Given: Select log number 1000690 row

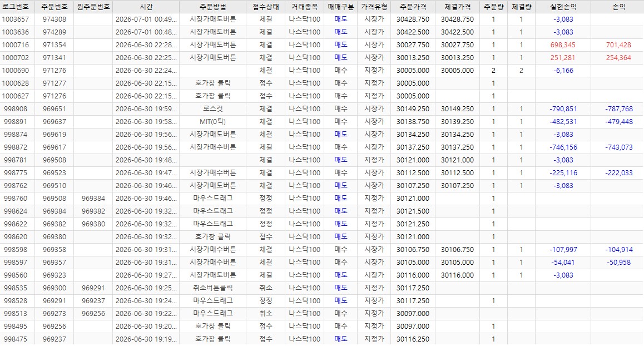Looking at the screenshot, I should click(x=322, y=70).
